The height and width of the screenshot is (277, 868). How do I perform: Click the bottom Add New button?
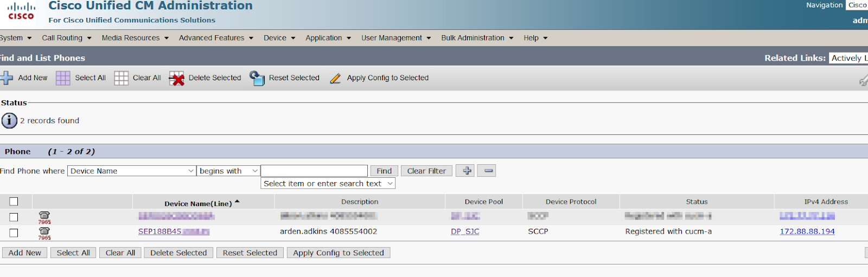click(25, 253)
